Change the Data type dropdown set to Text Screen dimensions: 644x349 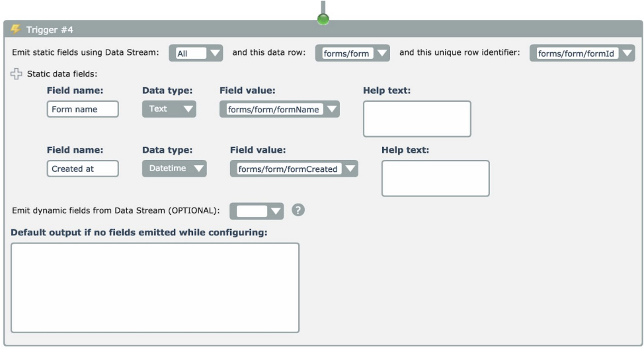tap(169, 109)
